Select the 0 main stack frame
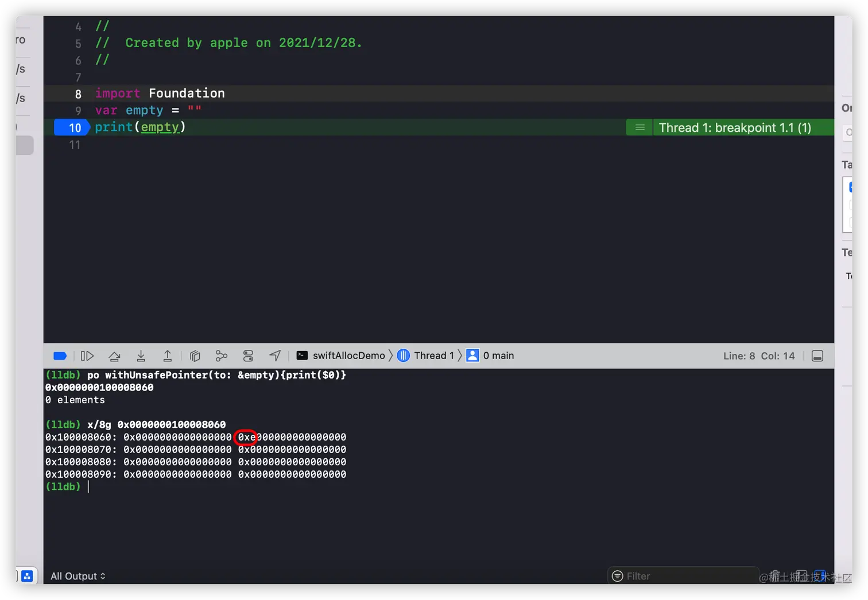The height and width of the screenshot is (600, 868). tap(490, 356)
